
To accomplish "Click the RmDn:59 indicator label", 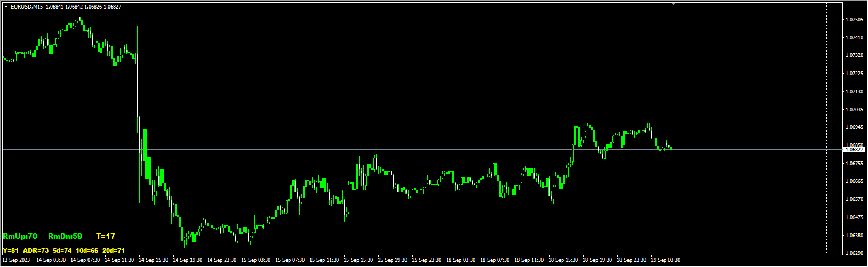I will click(65, 236).
